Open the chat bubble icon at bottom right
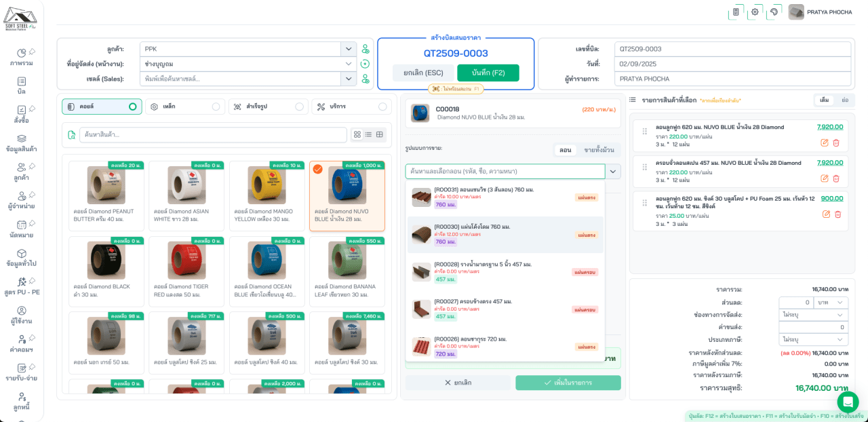 848,402
